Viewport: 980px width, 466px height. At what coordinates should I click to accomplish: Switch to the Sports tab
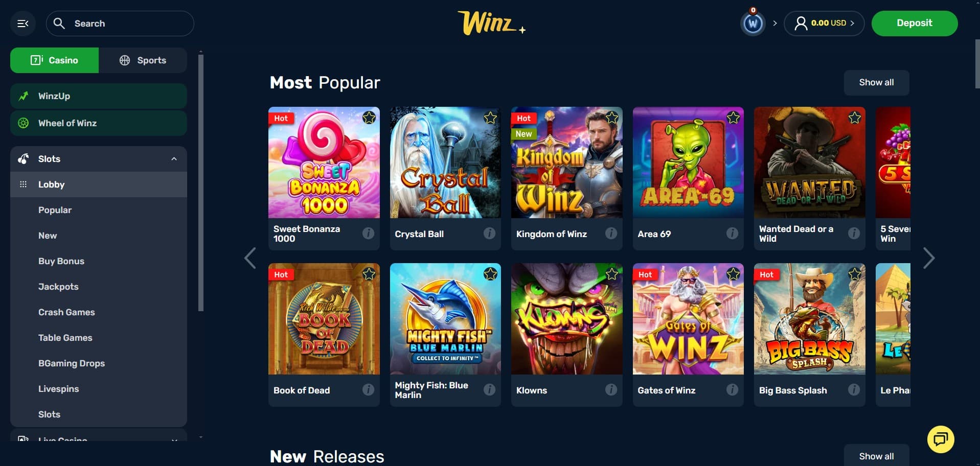click(143, 60)
